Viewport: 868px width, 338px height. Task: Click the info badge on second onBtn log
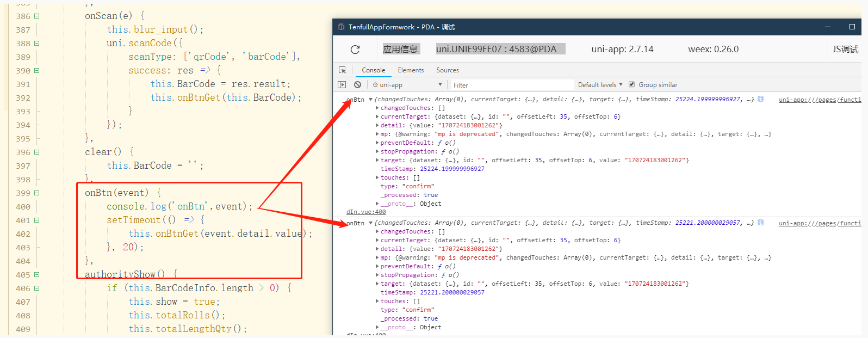point(760,223)
